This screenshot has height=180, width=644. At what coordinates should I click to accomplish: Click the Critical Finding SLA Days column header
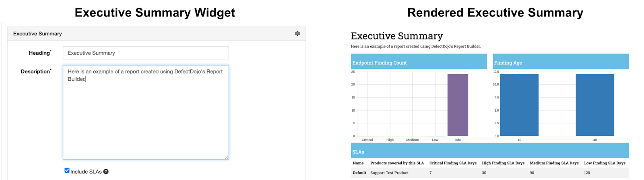click(453, 163)
